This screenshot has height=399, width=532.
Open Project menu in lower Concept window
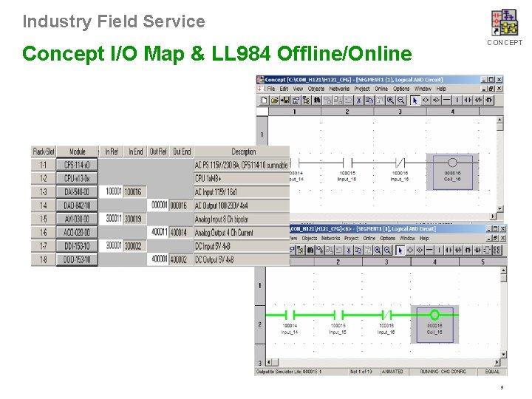(x=351, y=239)
